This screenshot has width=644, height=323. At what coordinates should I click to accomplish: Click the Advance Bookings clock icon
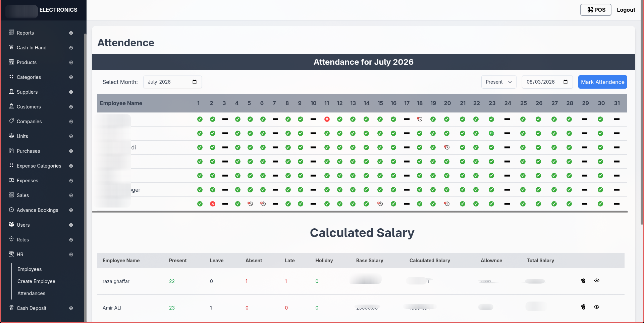[11, 210]
